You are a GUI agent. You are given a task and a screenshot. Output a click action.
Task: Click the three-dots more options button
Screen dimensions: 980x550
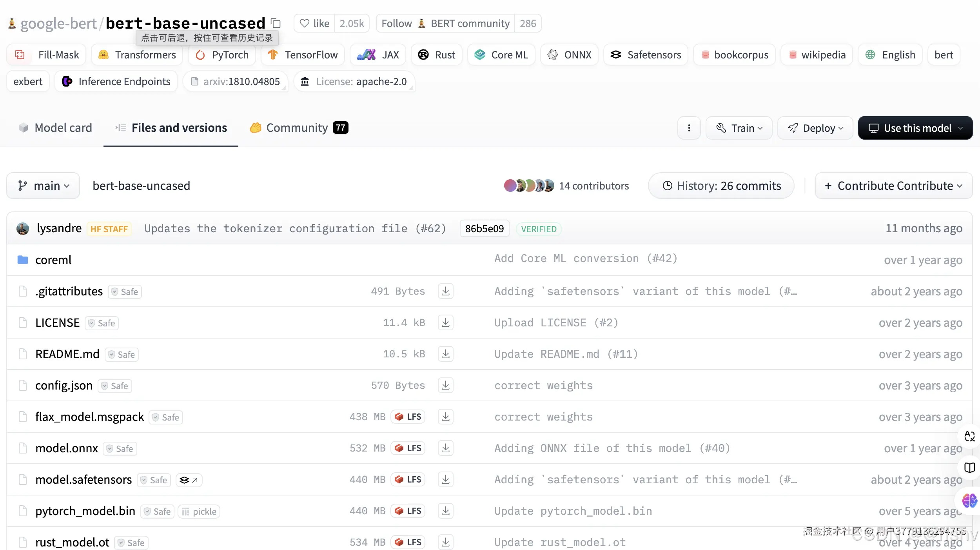689,128
